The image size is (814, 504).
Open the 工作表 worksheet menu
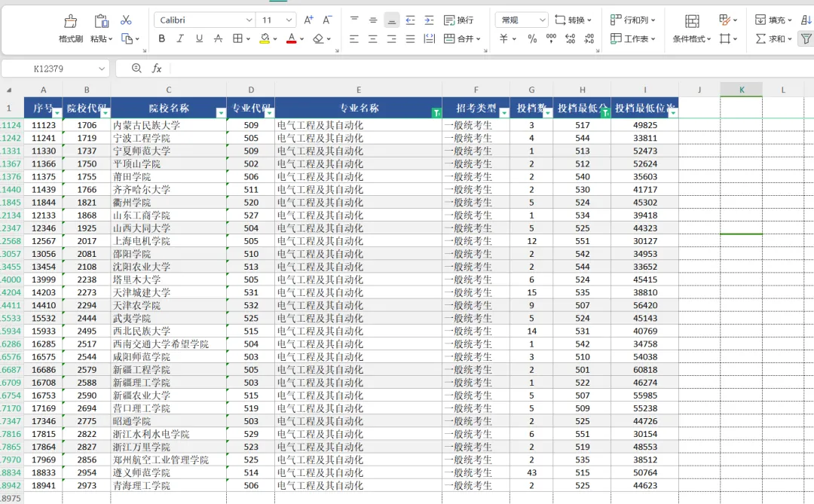pos(632,38)
